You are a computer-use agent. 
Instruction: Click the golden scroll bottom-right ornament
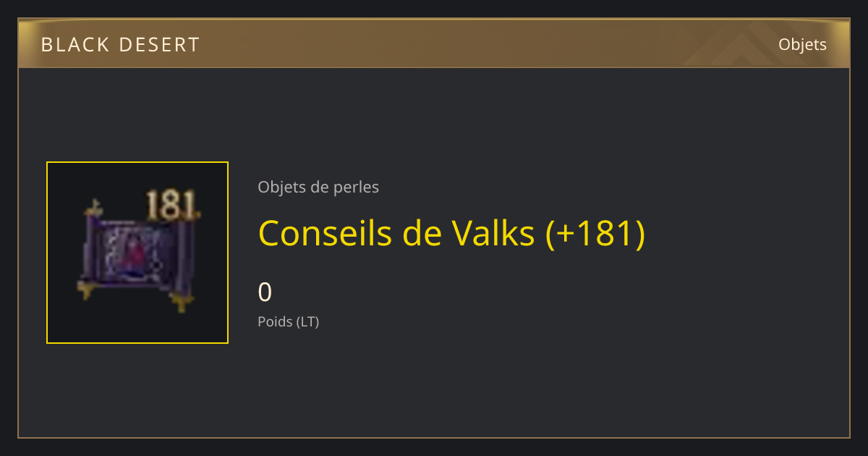point(181,300)
